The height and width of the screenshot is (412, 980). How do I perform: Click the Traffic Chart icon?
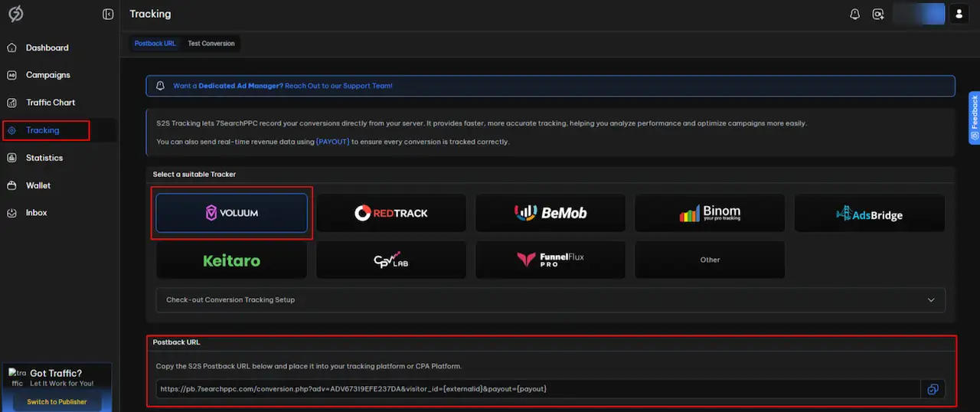click(11, 103)
